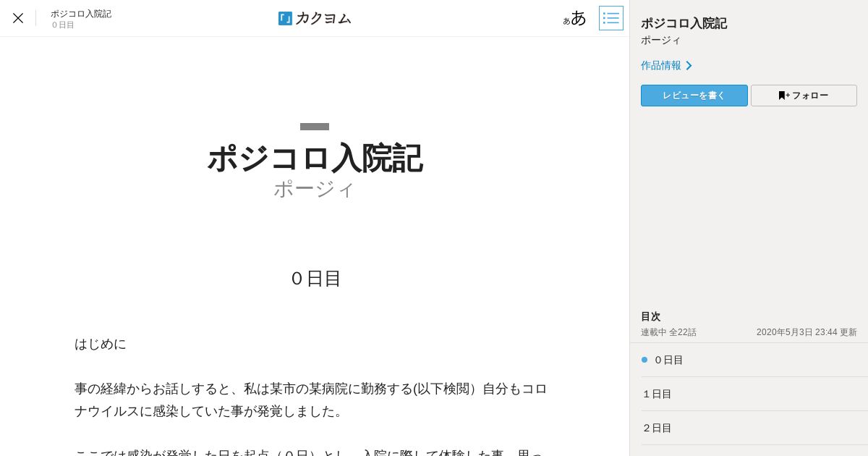
Task: Click the ０日目 episode heading
Action: [x=315, y=279]
